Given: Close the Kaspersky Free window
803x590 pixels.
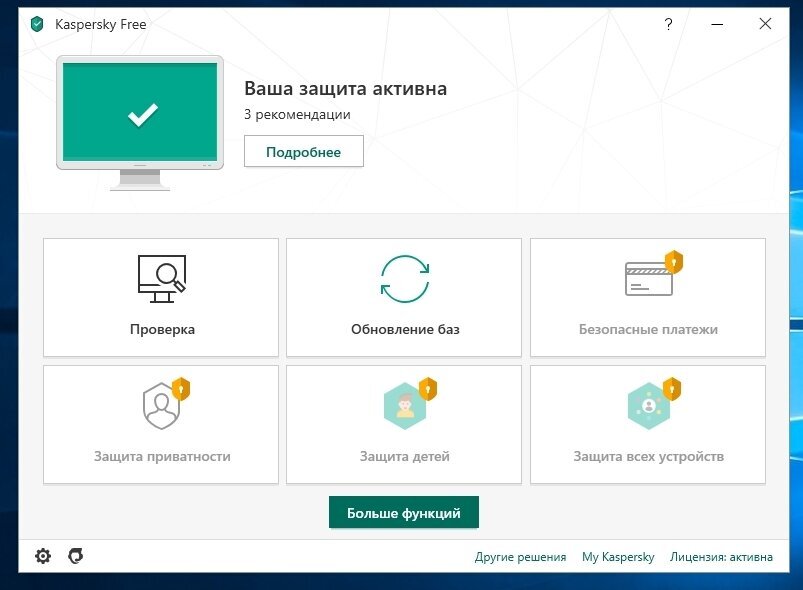Looking at the screenshot, I should click(765, 24).
